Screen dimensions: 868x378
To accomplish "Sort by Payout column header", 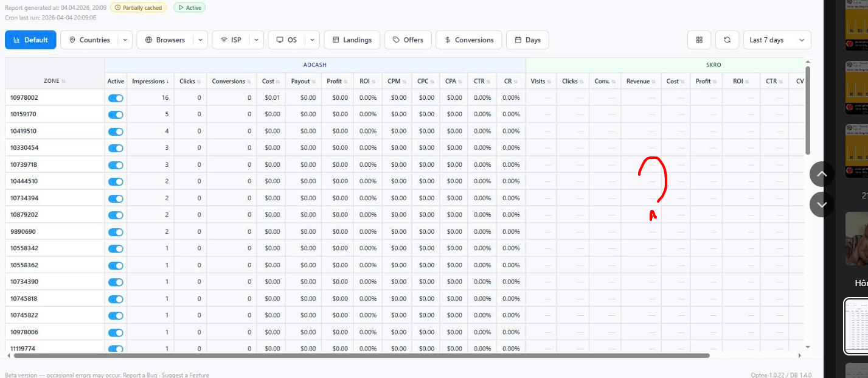I will (x=303, y=81).
